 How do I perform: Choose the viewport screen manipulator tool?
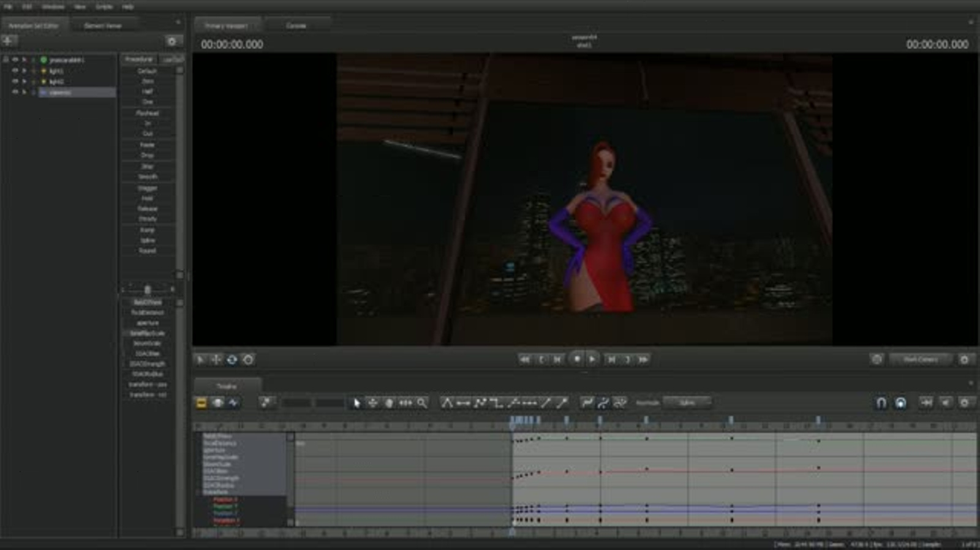248,360
